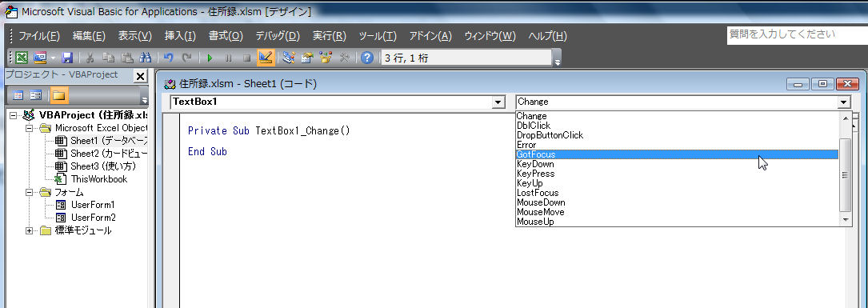The width and height of the screenshot is (868, 308).
Task: Click the Redo arrow icon
Action: (187, 58)
